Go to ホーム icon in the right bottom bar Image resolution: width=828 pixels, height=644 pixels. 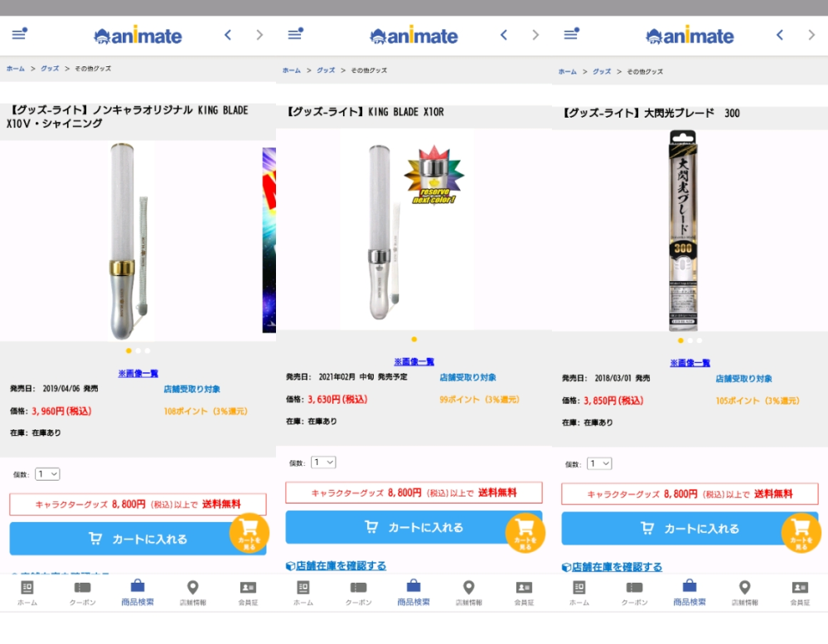coord(579,593)
